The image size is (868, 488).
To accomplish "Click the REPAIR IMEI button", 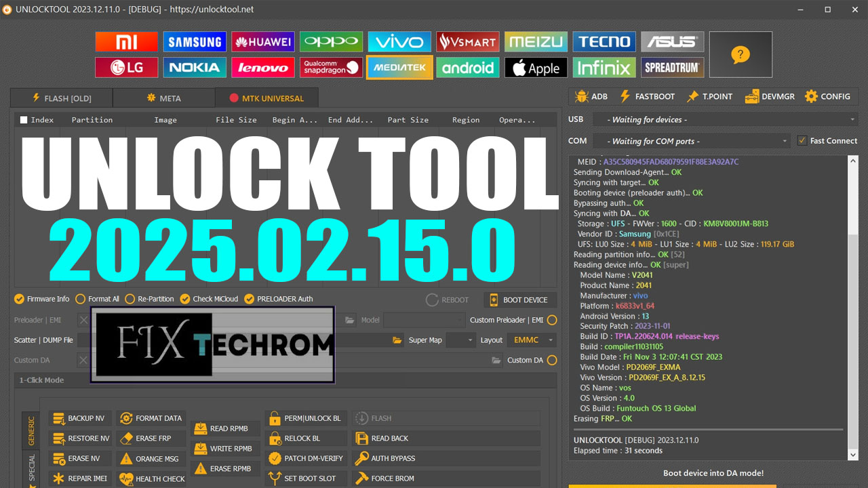I will click(x=79, y=479).
